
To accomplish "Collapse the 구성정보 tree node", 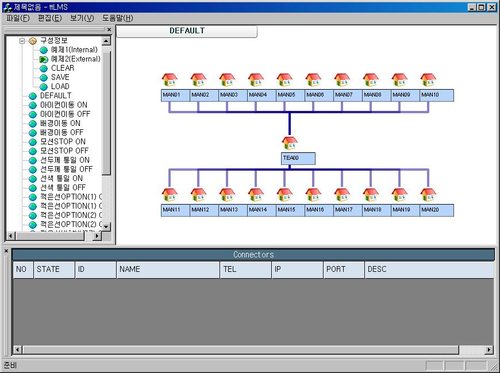I will 22,41.
